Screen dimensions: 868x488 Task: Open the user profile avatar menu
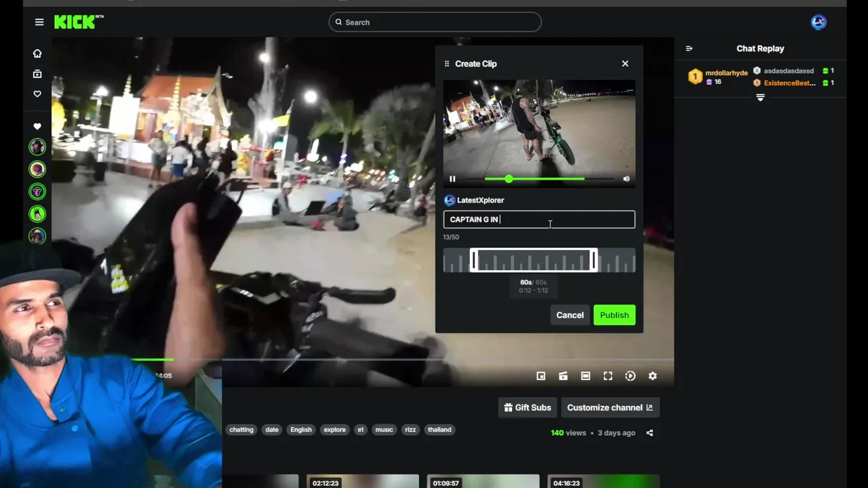pos(818,22)
